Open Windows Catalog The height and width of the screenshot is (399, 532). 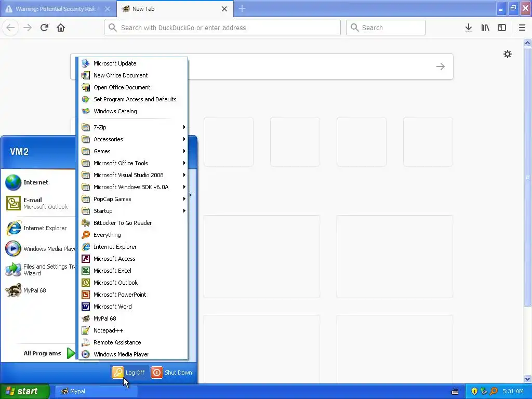(132, 111)
